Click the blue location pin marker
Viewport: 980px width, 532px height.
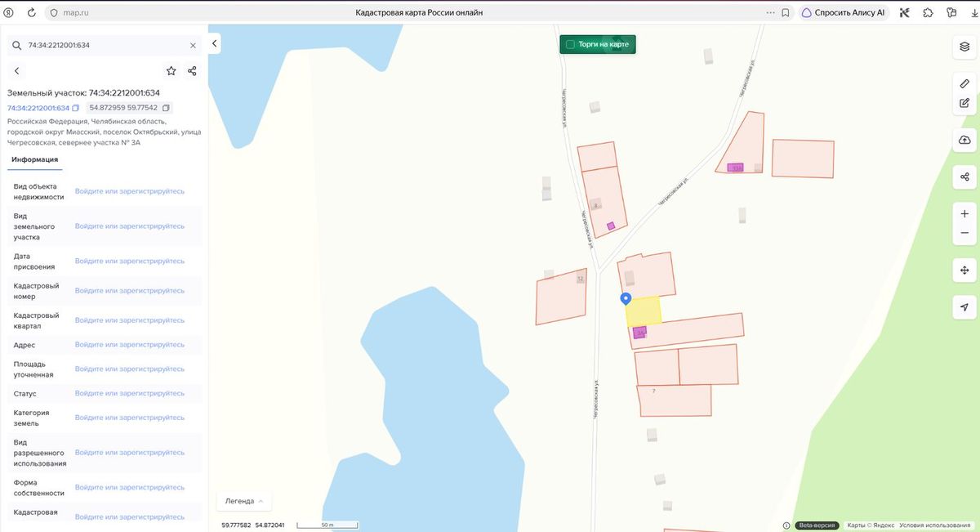tap(626, 299)
